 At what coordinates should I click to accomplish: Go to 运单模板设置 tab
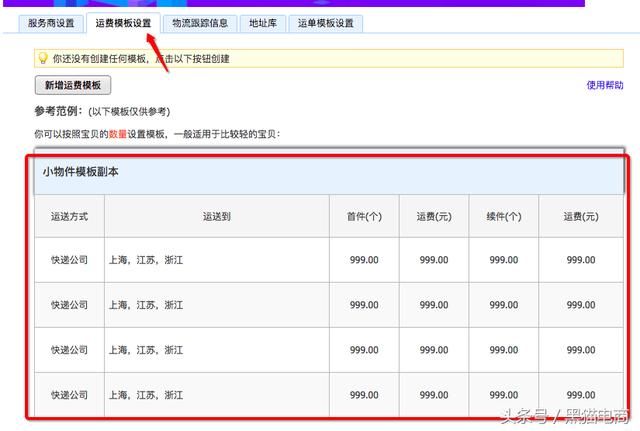pyautogui.click(x=325, y=23)
